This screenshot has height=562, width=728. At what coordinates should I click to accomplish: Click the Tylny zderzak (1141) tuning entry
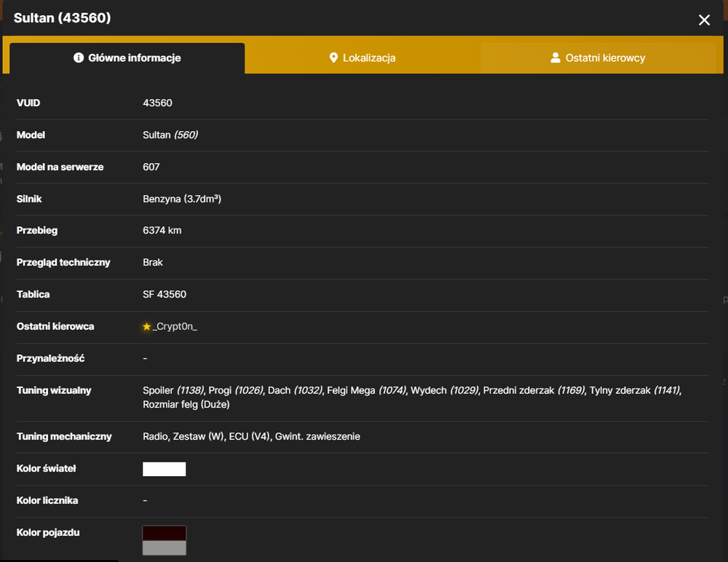(x=635, y=390)
